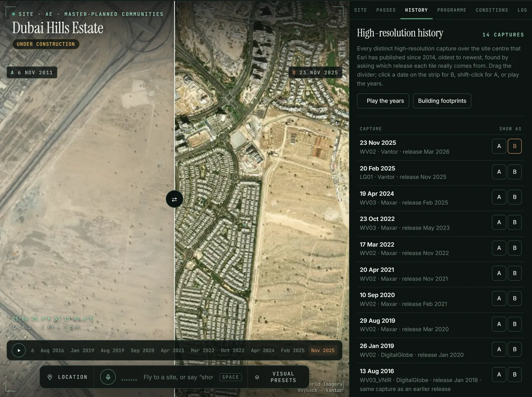Screen dimensions: 532x397
Task: Jump to Apr 2024 on the timeline
Action: [x=263, y=350]
